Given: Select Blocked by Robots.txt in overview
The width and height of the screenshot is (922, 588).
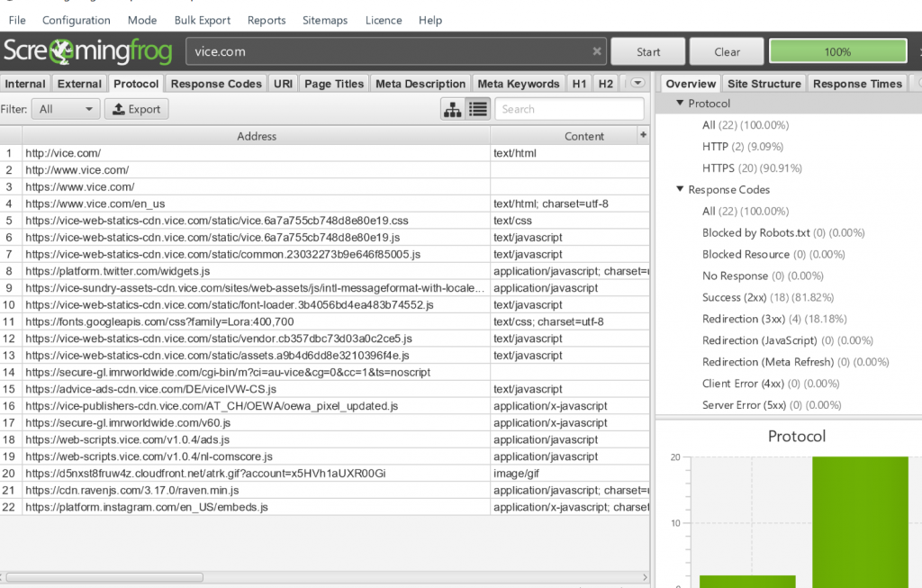Looking at the screenshot, I should (783, 233).
